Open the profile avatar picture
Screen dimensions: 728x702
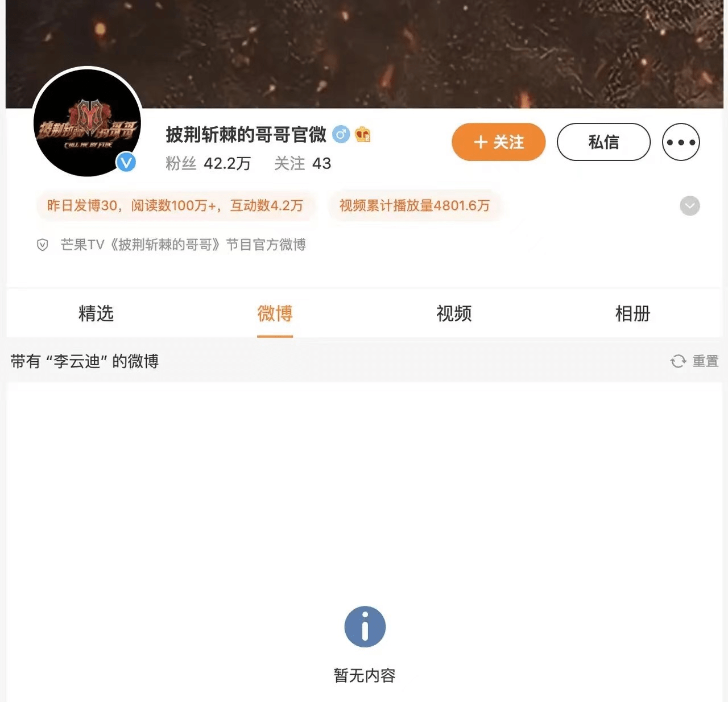click(87, 122)
